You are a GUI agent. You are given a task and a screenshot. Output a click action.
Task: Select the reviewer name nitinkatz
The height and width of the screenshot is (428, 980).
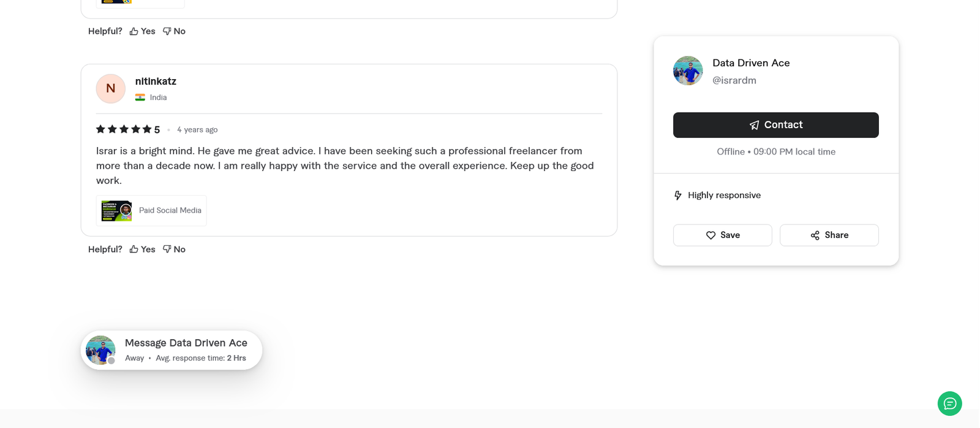coord(156,81)
